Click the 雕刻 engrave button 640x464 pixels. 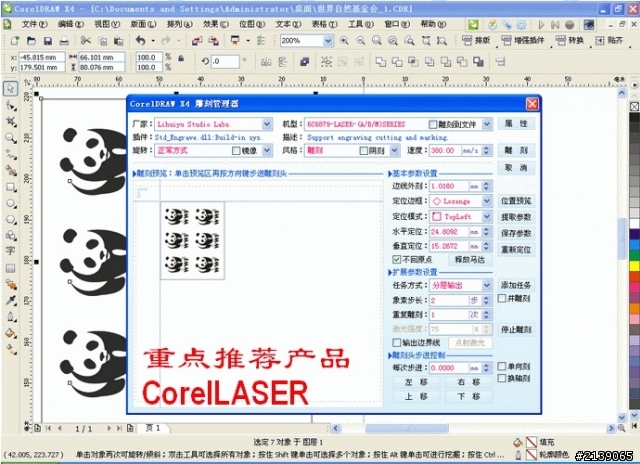[x=516, y=151]
